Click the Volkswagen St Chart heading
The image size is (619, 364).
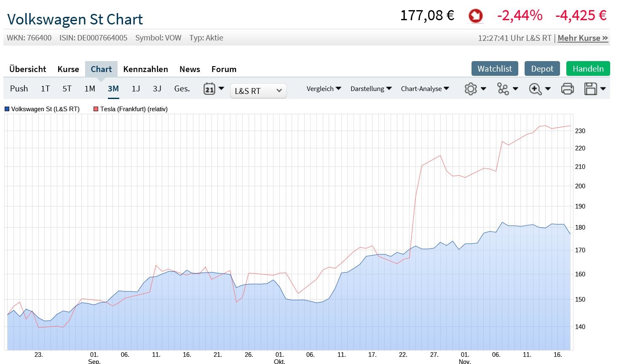75,19
